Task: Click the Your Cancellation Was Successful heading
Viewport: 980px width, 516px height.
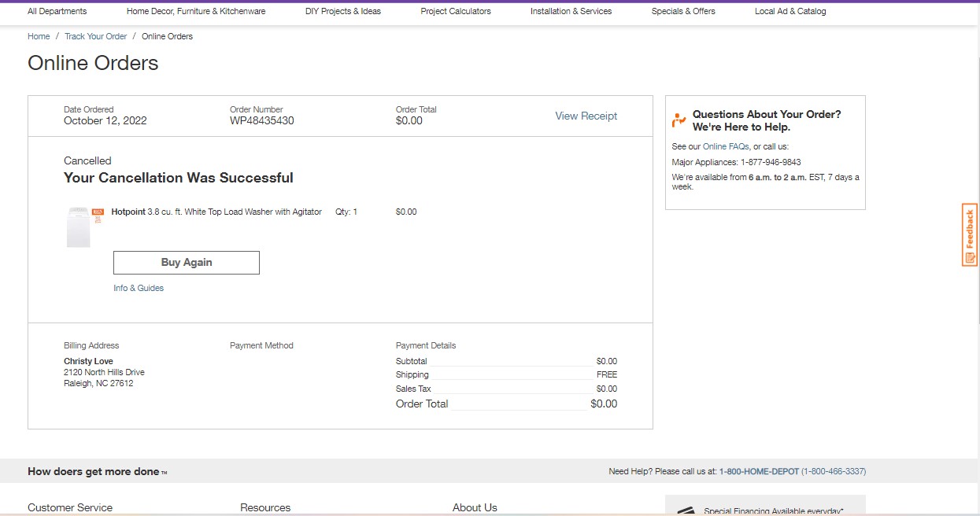Action: click(x=179, y=178)
